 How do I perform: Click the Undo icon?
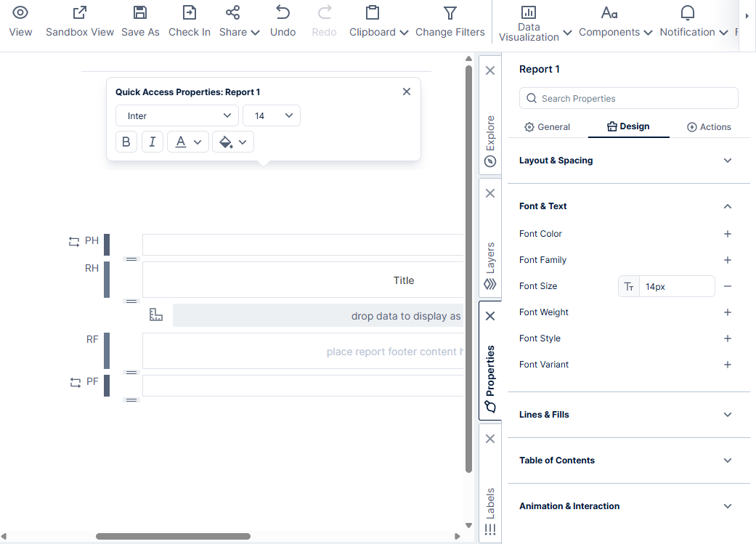(283, 22)
